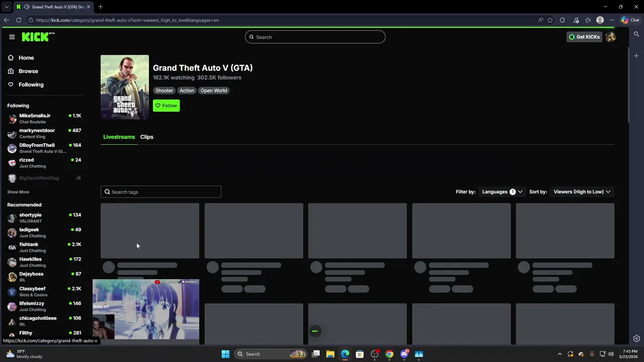Show hidden system tray icons
Screen dimensions: 644x362
coord(559,354)
